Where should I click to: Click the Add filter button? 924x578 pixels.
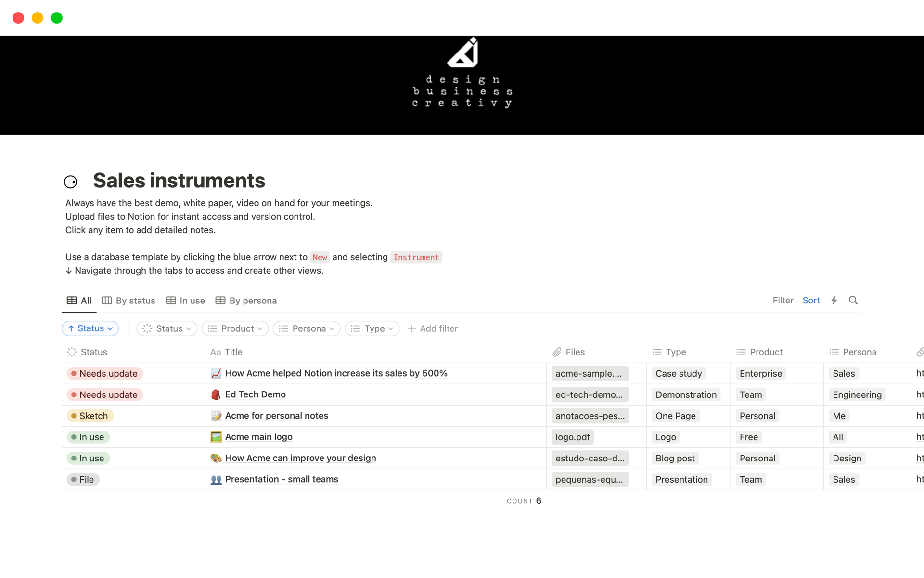click(433, 328)
